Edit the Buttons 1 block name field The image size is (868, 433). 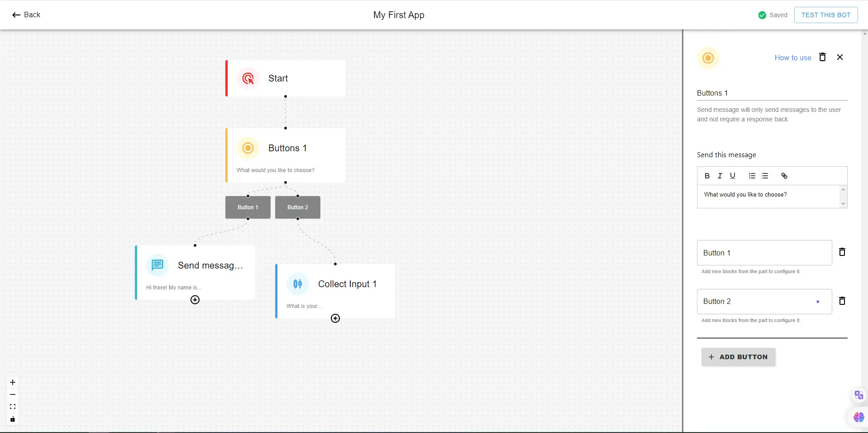[x=772, y=93]
